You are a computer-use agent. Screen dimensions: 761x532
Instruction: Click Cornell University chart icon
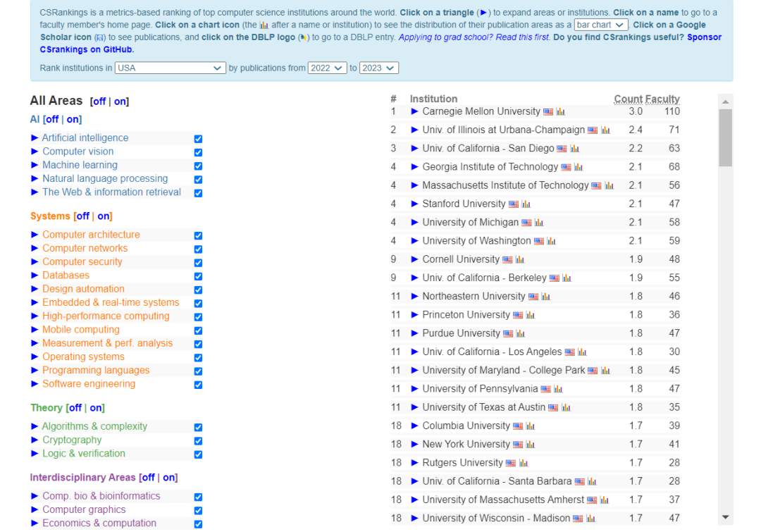[520, 260]
